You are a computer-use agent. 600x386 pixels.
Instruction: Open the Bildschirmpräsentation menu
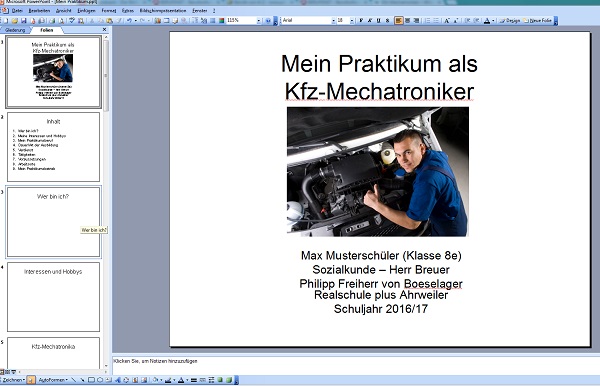[163, 11]
